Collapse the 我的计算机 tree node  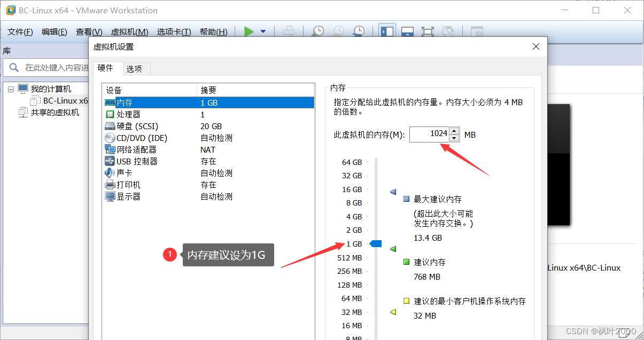pos(12,88)
